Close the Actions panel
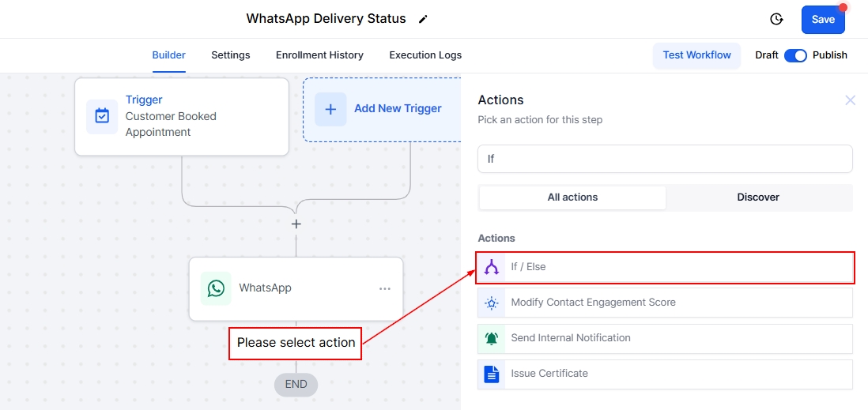The image size is (868, 410). [851, 100]
